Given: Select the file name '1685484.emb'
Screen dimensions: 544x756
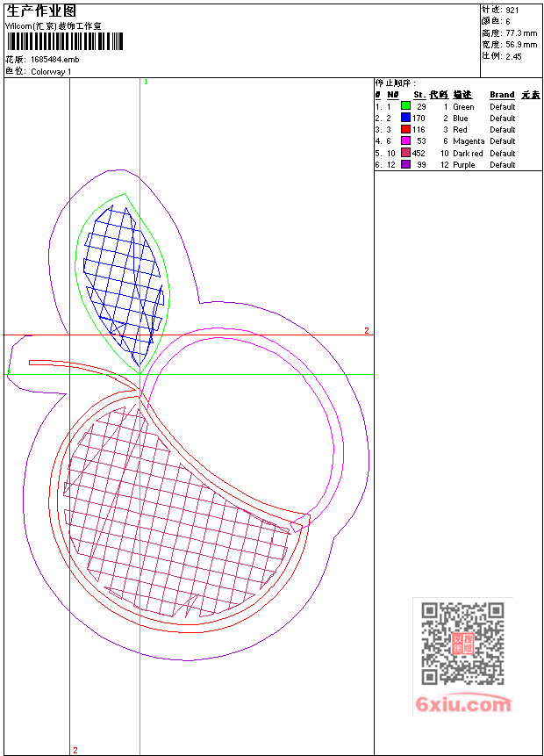Looking at the screenshot, I should (55, 60).
